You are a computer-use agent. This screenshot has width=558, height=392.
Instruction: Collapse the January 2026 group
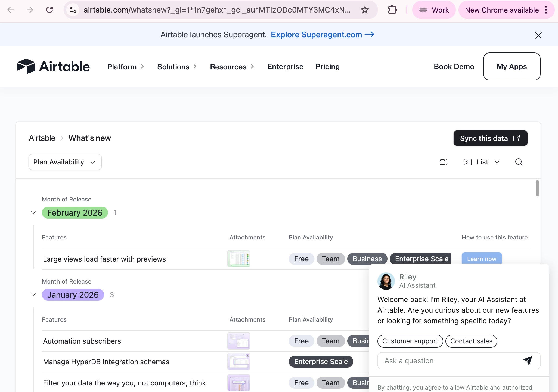tap(33, 295)
